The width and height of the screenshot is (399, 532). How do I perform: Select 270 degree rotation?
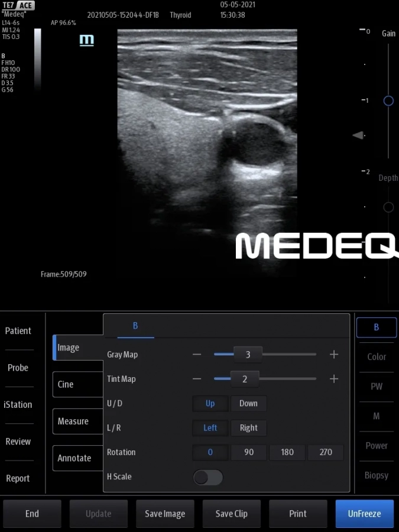[x=325, y=452]
